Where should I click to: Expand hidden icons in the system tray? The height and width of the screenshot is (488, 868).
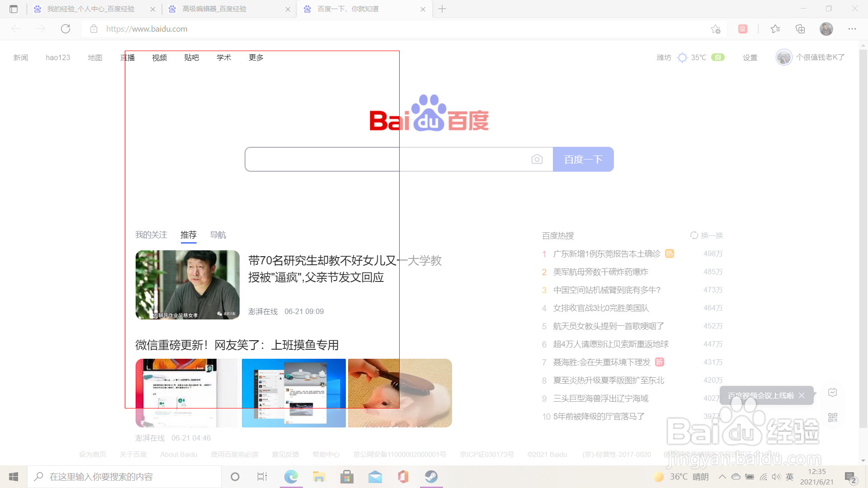click(x=722, y=476)
